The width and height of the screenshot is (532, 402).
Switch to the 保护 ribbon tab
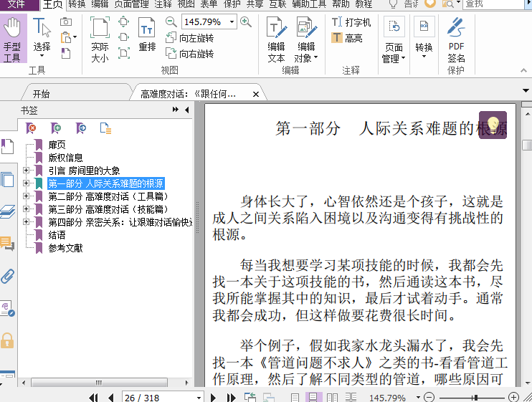click(x=232, y=4)
